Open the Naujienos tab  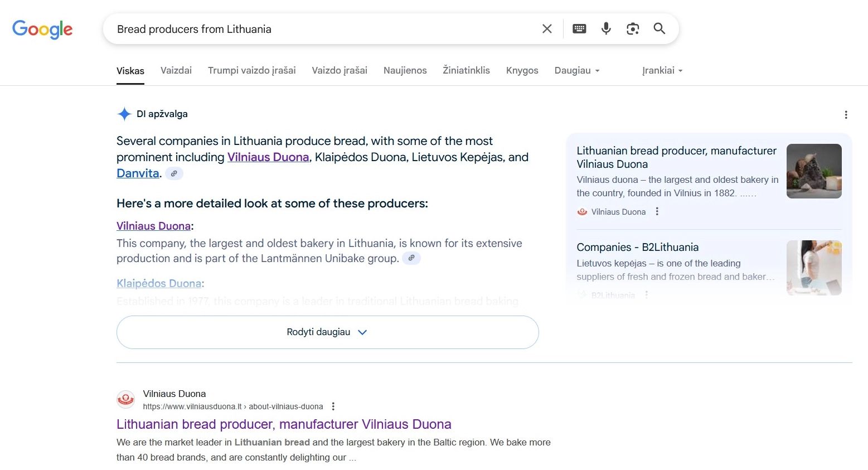click(405, 70)
